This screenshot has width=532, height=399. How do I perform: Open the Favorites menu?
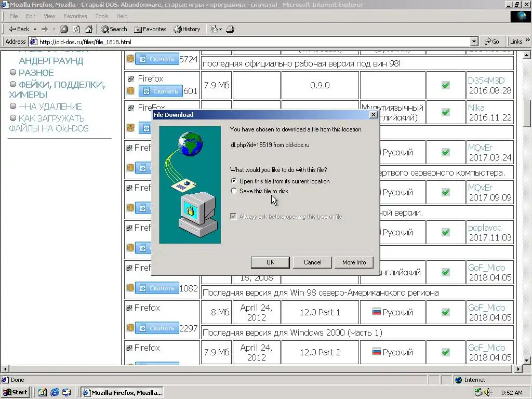click(75, 16)
